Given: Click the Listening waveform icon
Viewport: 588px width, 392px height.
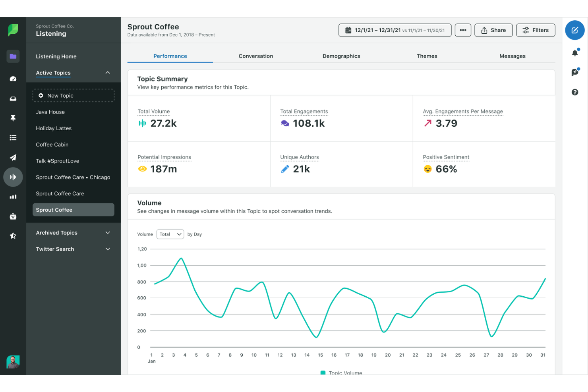Looking at the screenshot, I should point(13,177).
